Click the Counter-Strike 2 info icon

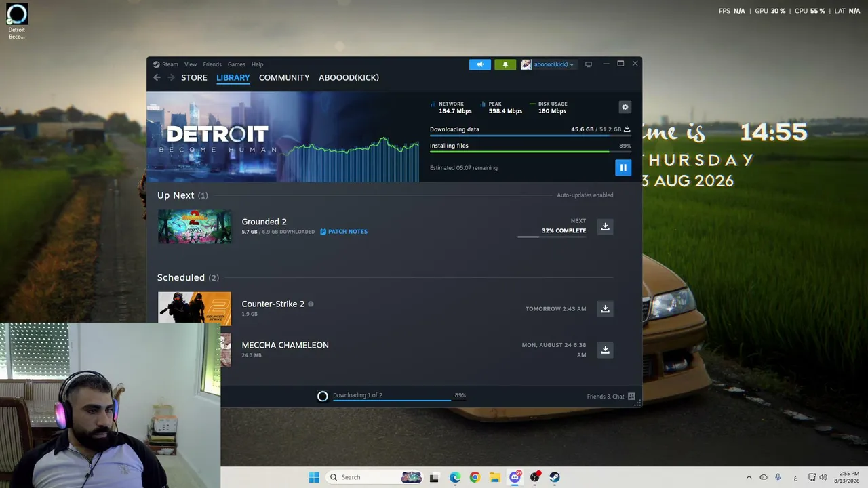311,304
